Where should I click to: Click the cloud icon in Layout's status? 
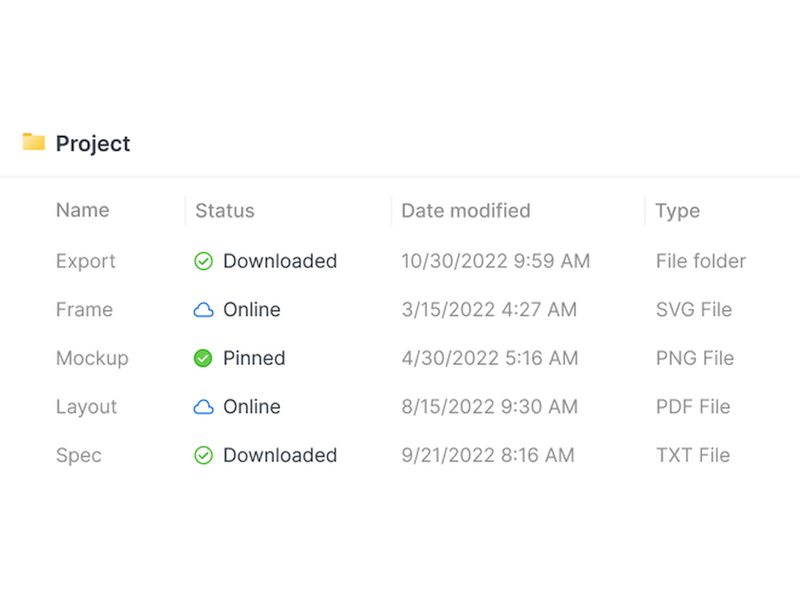tap(203, 407)
